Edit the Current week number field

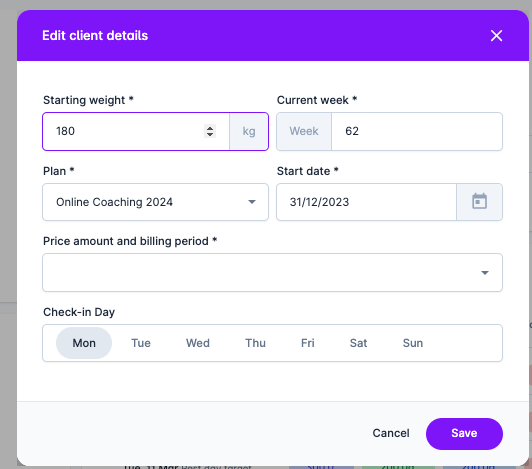[417, 131]
